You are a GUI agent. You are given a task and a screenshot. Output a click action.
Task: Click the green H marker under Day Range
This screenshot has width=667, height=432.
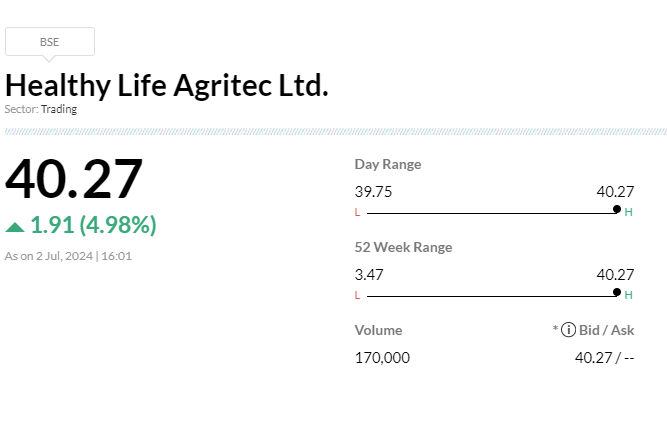point(629,213)
